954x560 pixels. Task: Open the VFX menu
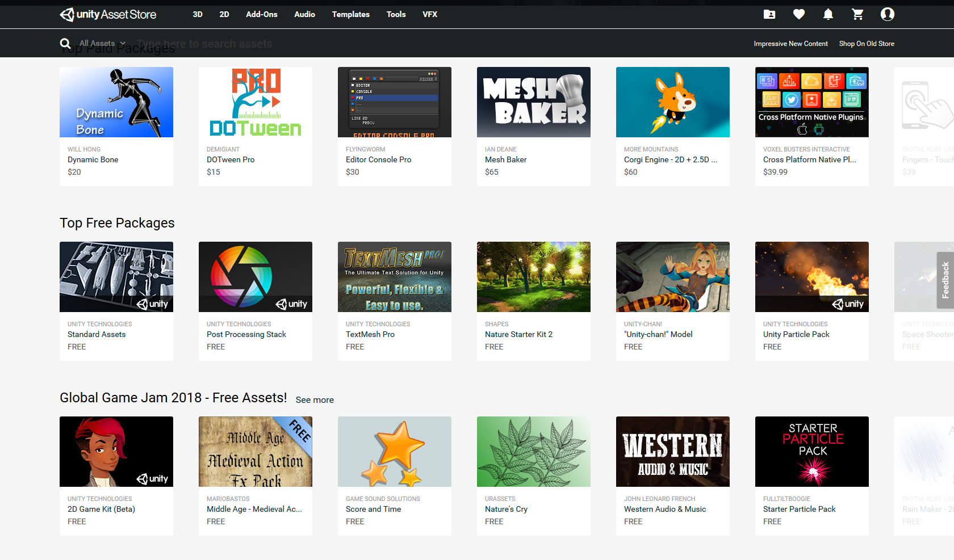430,14
